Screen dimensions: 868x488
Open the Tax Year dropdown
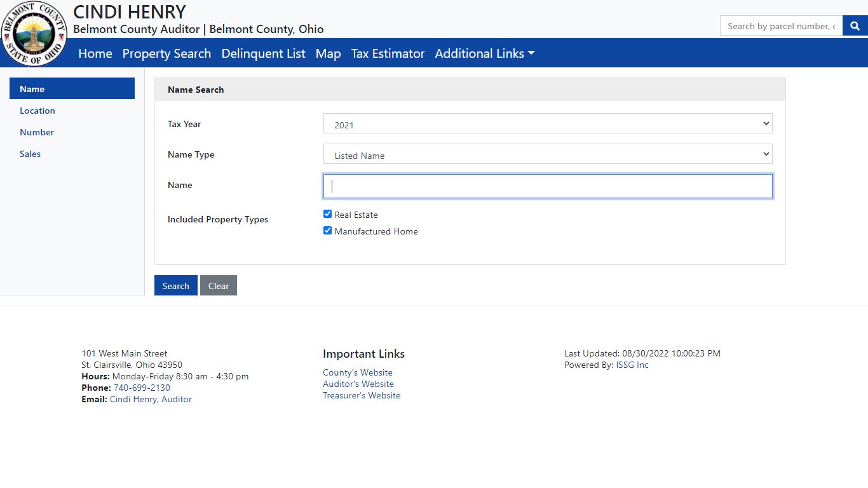[x=548, y=124]
